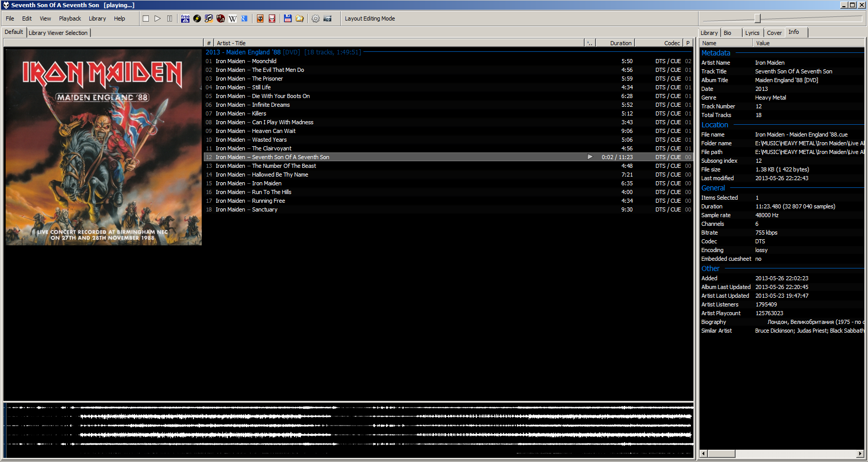Select track Hallowed Be Thy Name
Viewport: 868px width, 462px height.
(280, 175)
